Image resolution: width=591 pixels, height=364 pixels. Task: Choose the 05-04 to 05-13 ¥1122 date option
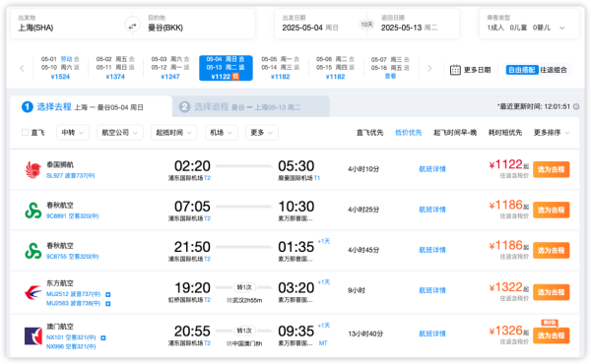tap(226, 68)
